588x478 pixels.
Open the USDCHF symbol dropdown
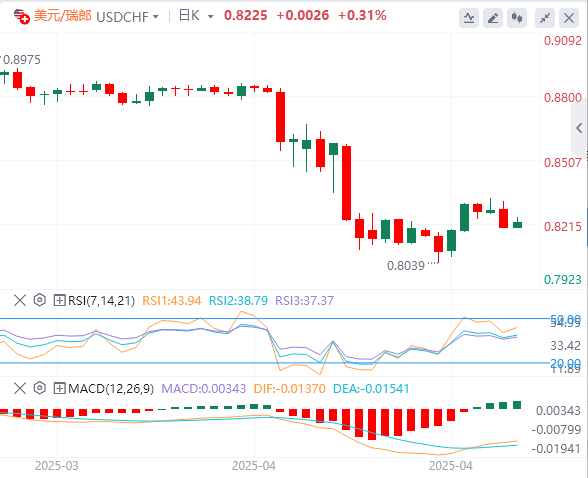click(x=156, y=17)
